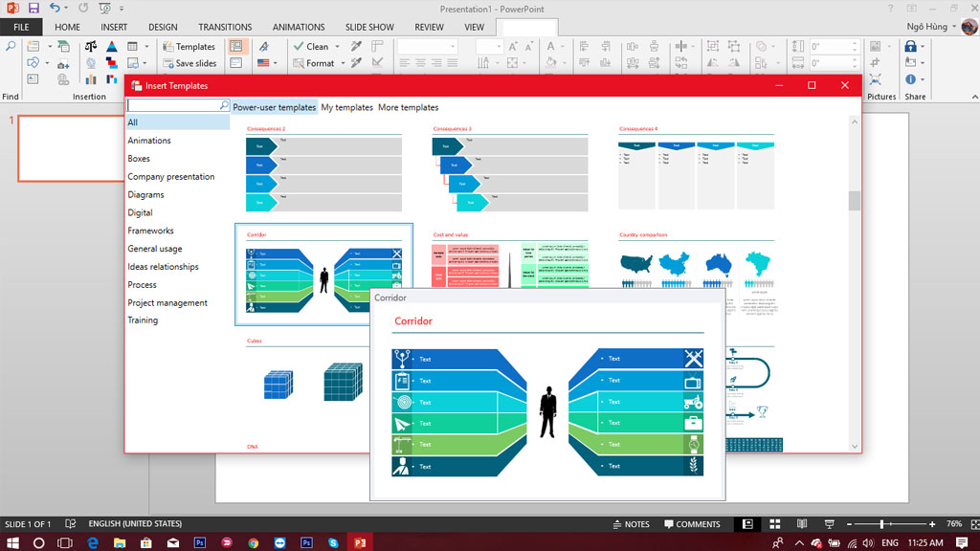Click the balance scales icon in Insertion group
The width and height of the screenshot is (980, 551).
(x=91, y=46)
